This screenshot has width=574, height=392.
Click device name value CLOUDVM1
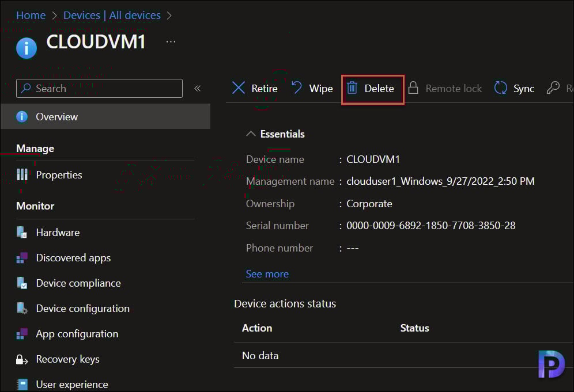point(373,159)
